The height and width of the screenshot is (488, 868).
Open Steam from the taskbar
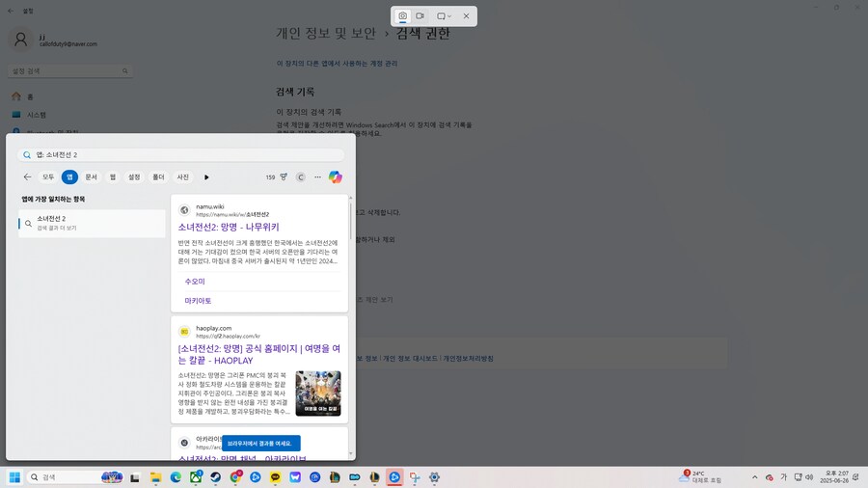215,477
